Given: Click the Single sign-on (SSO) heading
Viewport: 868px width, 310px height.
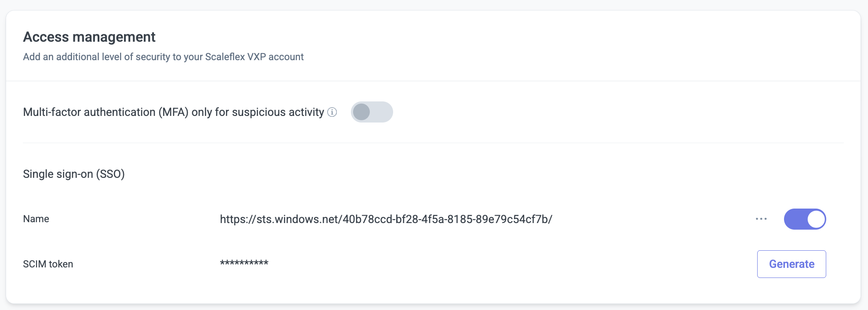Looking at the screenshot, I should coord(74,174).
